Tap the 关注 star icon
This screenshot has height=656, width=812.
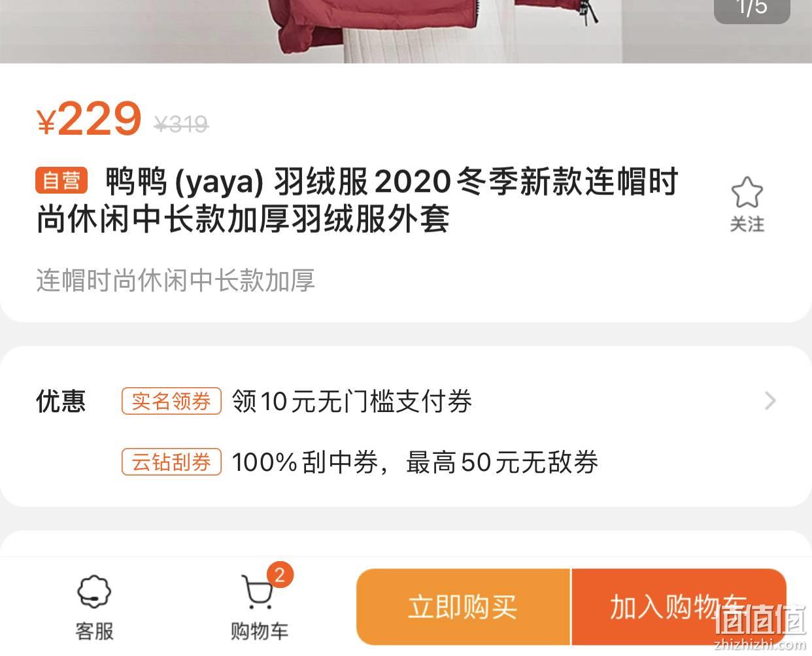(x=747, y=192)
